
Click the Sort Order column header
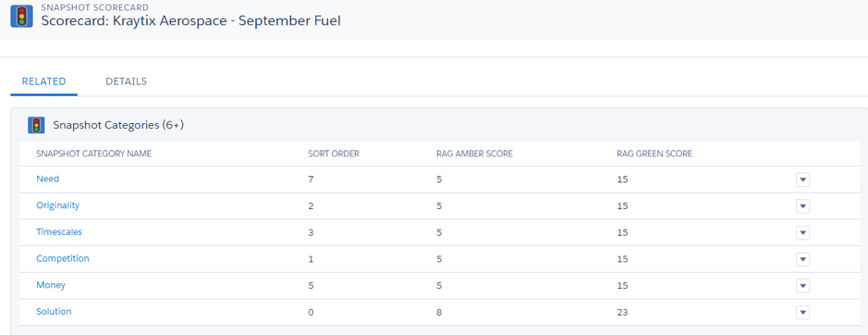click(x=334, y=154)
